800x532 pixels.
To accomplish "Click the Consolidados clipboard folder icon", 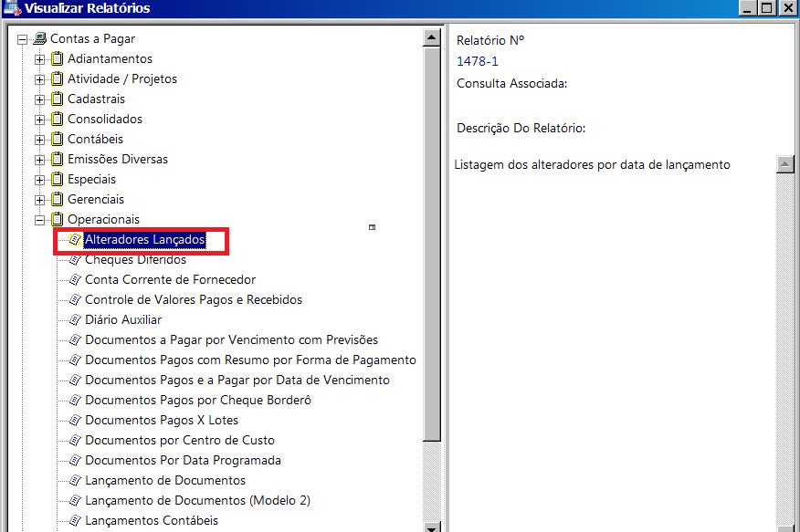I will tap(58, 119).
